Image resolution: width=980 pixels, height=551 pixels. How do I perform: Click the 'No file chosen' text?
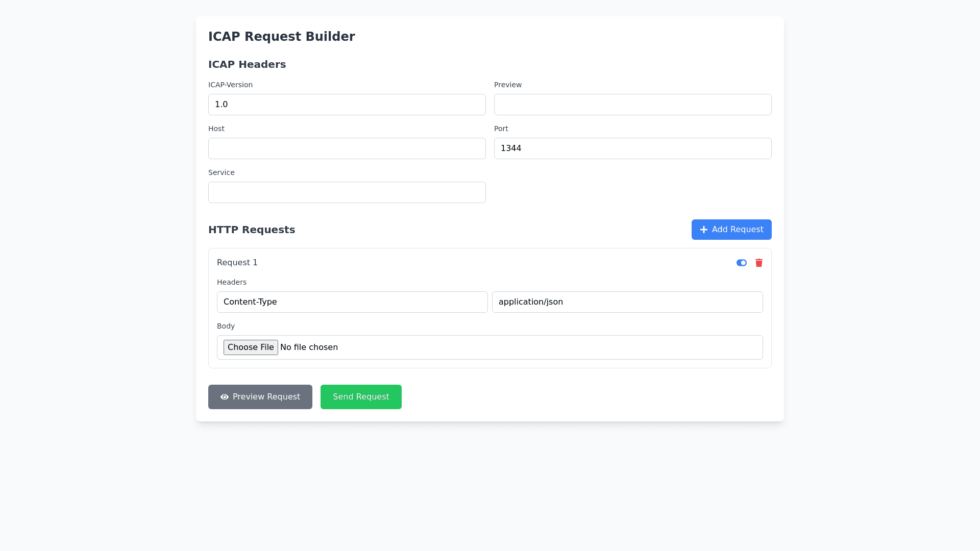[309, 347]
